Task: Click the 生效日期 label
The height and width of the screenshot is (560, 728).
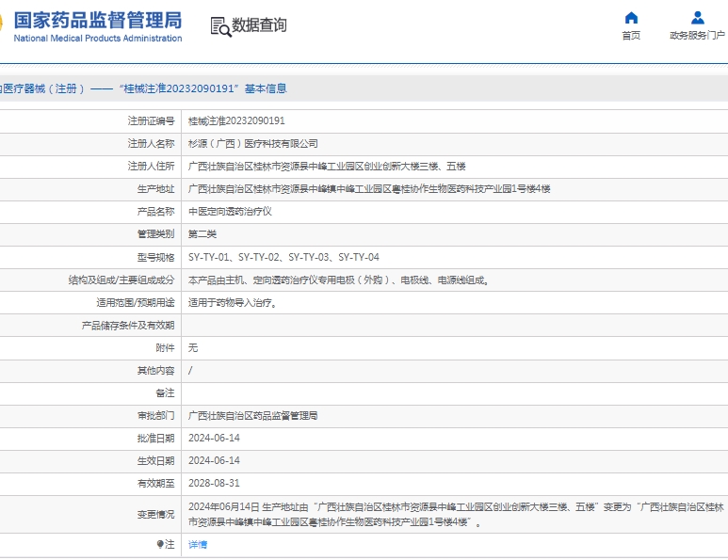Action: pyautogui.click(x=156, y=461)
